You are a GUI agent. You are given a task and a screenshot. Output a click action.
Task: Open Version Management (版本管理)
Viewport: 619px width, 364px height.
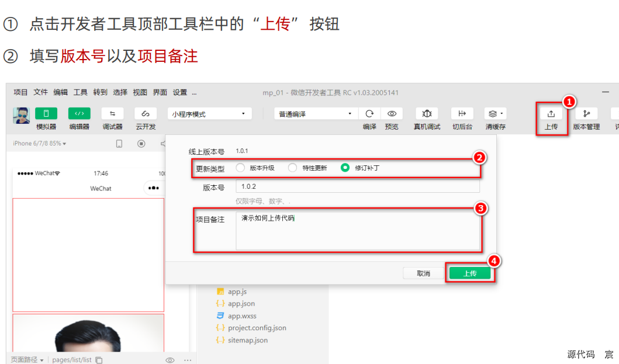pyautogui.click(x=587, y=114)
